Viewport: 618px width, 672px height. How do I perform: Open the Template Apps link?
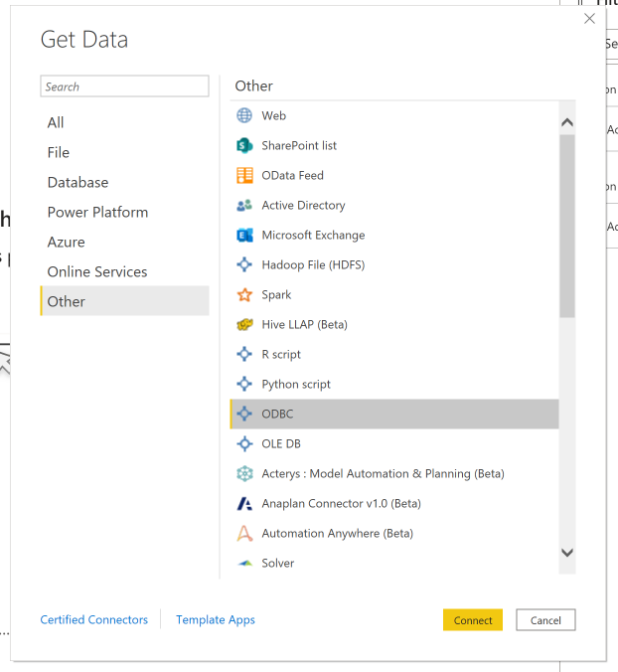[216, 619]
